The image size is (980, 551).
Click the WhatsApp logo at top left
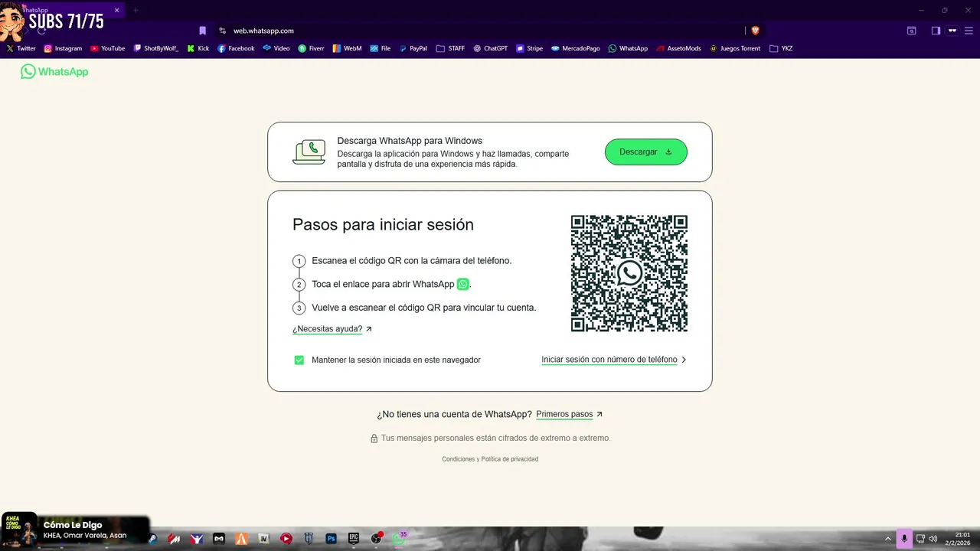(54, 71)
